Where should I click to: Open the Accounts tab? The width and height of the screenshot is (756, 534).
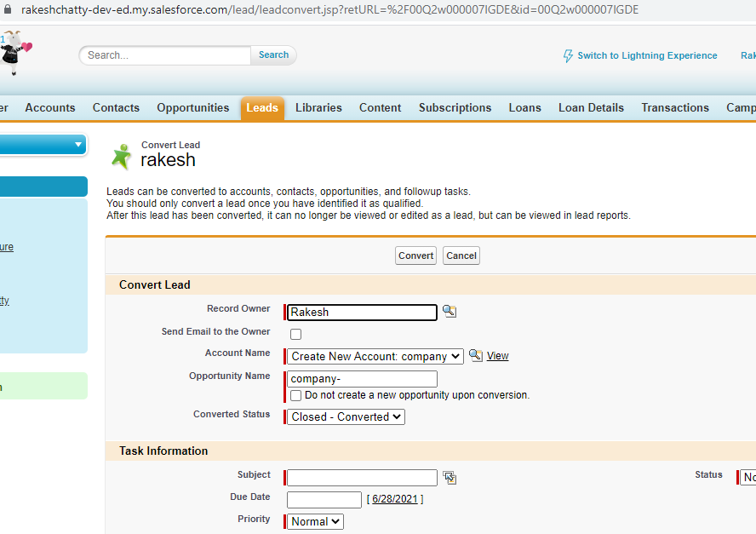point(50,107)
